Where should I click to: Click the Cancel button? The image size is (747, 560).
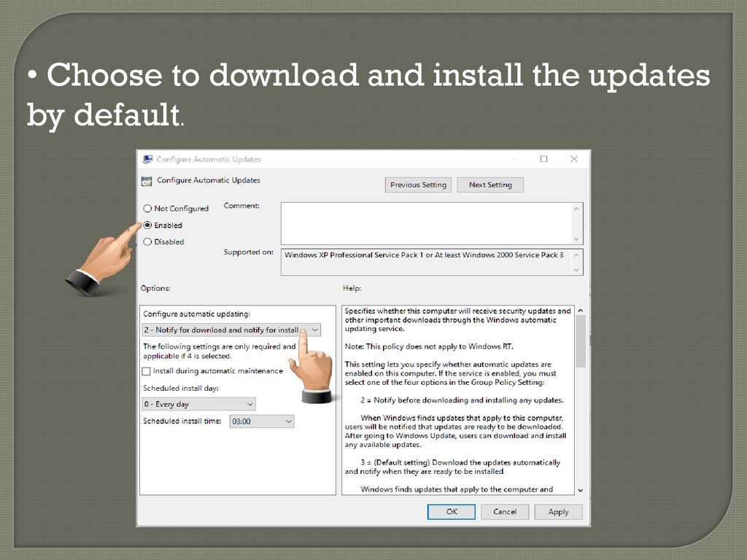click(x=505, y=512)
